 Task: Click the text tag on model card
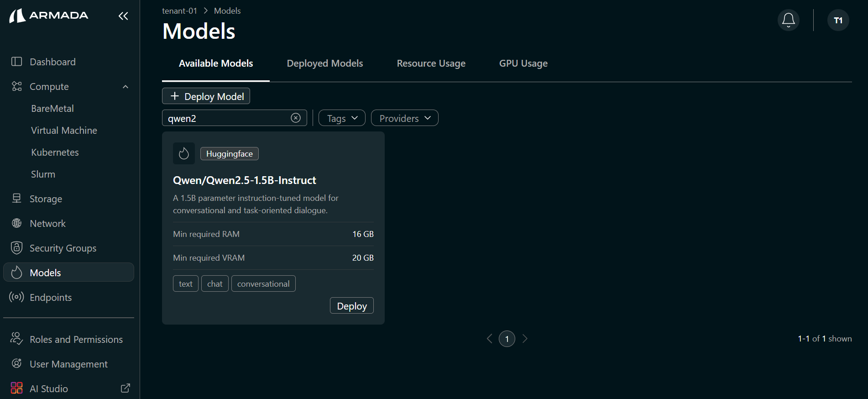186,283
